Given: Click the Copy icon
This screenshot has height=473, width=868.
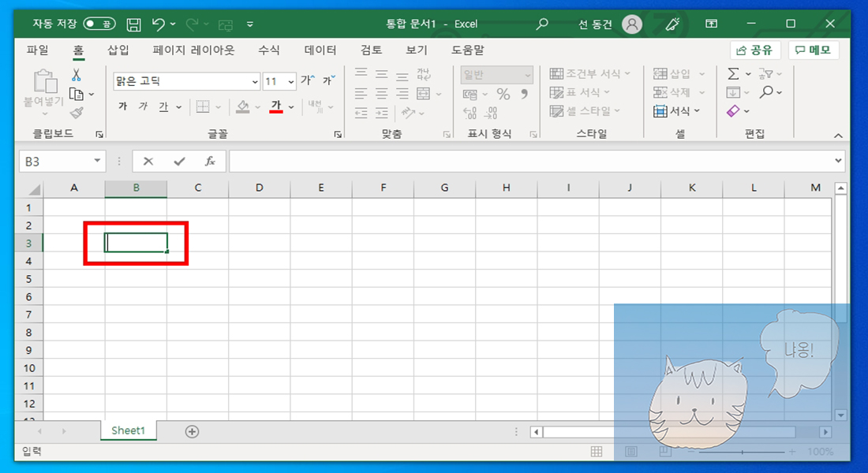Looking at the screenshot, I should [x=77, y=94].
